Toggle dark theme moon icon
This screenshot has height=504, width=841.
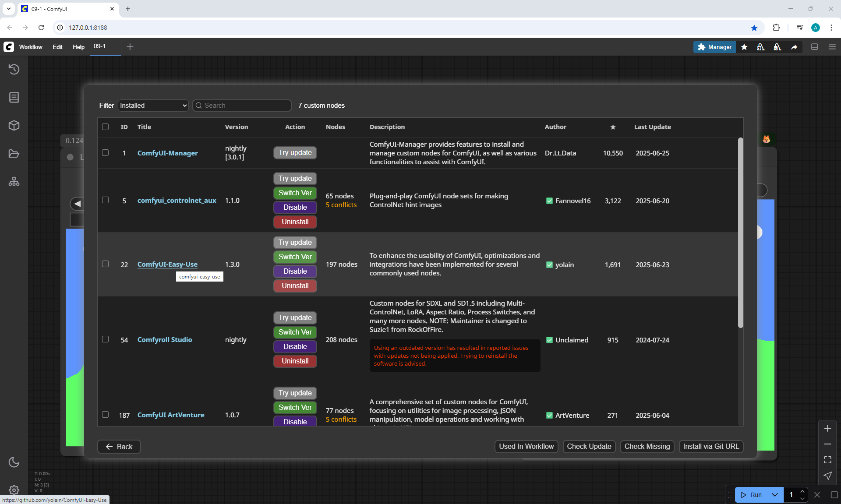[x=14, y=462]
